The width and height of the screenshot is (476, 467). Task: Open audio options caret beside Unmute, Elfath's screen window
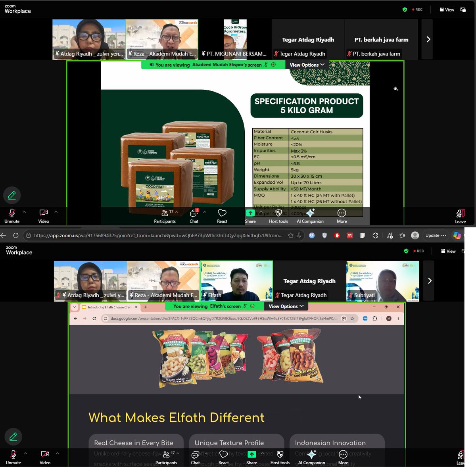25,453
